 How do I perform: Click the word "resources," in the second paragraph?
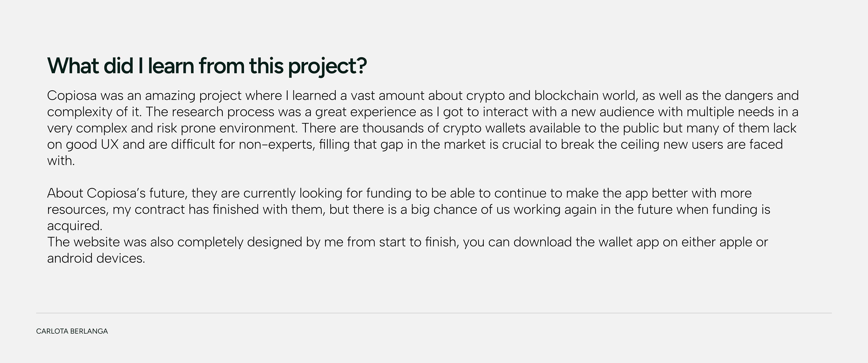(x=78, y=210)
